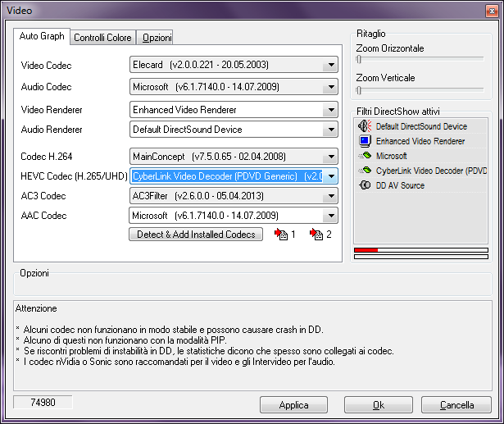Open the Audio Codec dropdown
This screenshot has width=504, height=424.
331,87
